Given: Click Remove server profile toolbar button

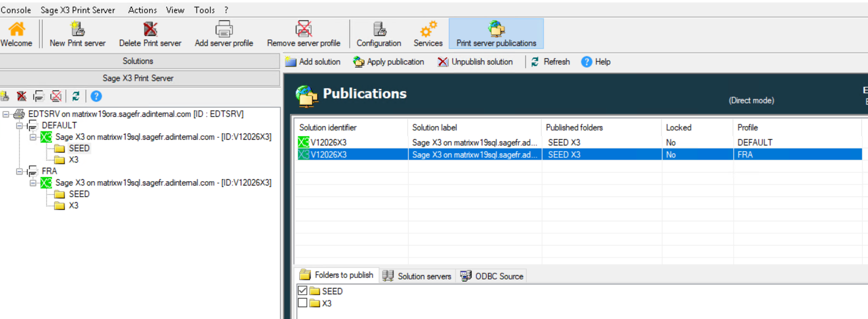Looking at the screenshot, I should (304, 34).
